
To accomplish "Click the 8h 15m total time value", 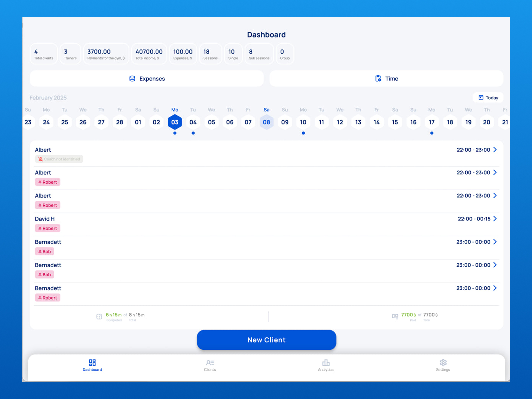I will point(137,315).
